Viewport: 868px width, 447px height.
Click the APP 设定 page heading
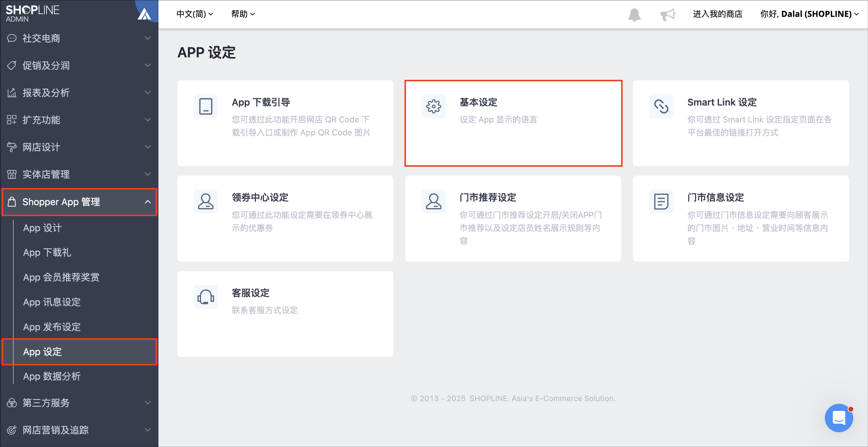(x=207, y=53)
